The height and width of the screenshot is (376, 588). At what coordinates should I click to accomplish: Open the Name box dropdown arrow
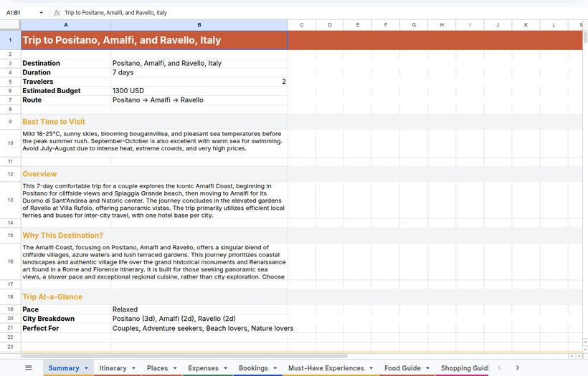(42, 13)
